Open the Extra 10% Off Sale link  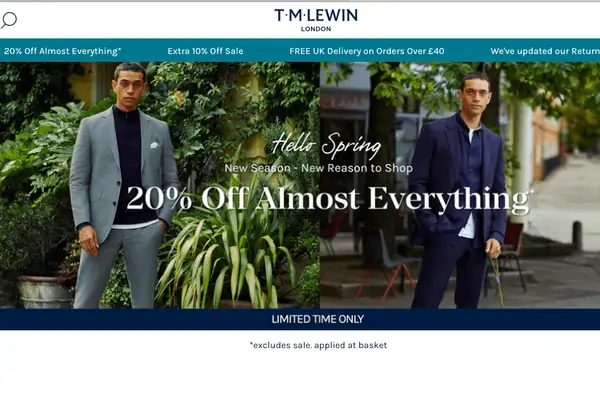coord(205,51)
